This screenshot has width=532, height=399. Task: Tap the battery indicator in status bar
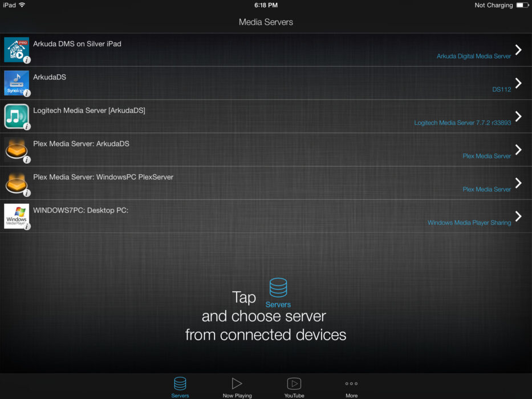click(x=522, y=5)
